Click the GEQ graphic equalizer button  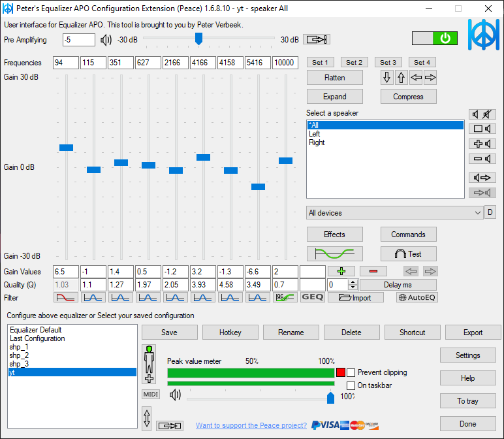(x=313, y=297)
